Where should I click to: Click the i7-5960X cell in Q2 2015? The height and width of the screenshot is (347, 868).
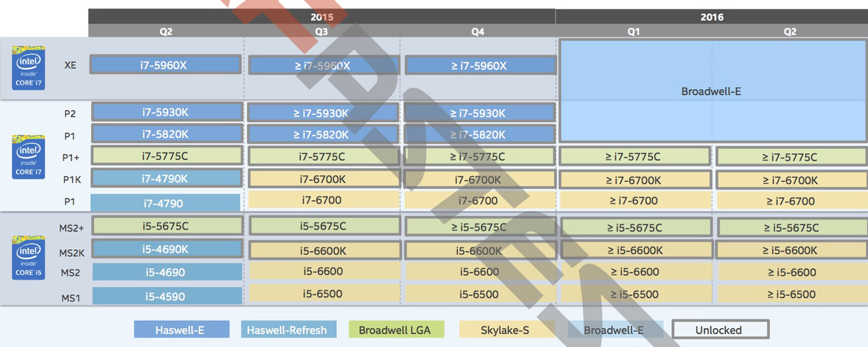pyautogui.click(x=165, y=64)
